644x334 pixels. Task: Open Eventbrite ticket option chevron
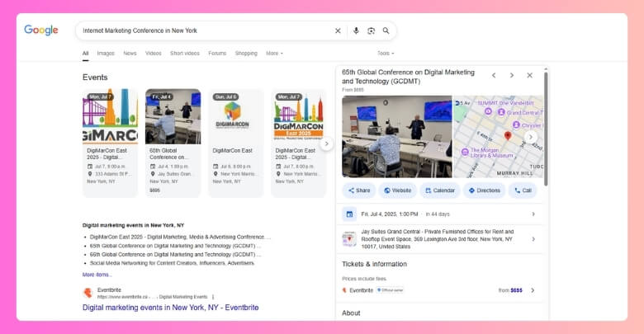click(533, 290)
